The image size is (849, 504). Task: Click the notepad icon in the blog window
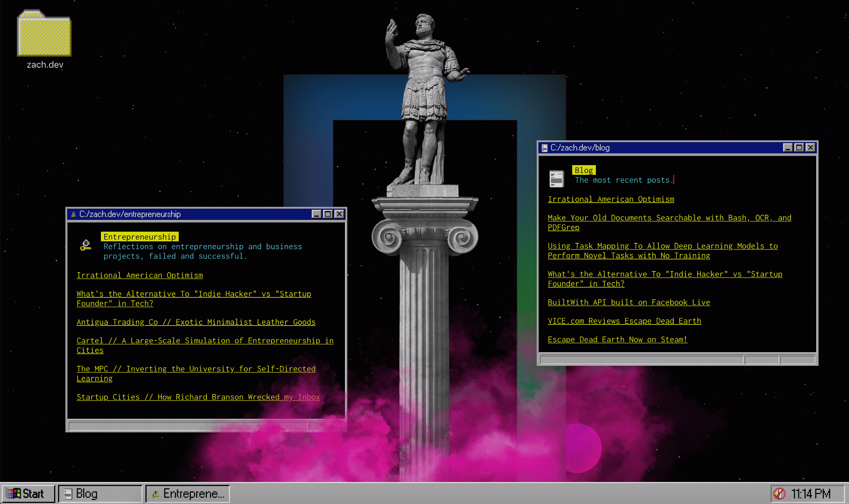556,178
